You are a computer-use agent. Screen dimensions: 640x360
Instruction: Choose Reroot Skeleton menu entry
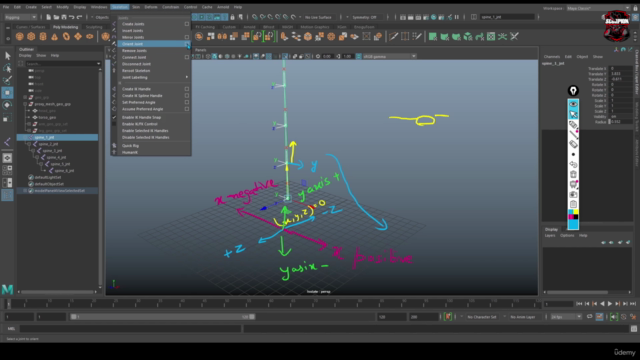136,71
